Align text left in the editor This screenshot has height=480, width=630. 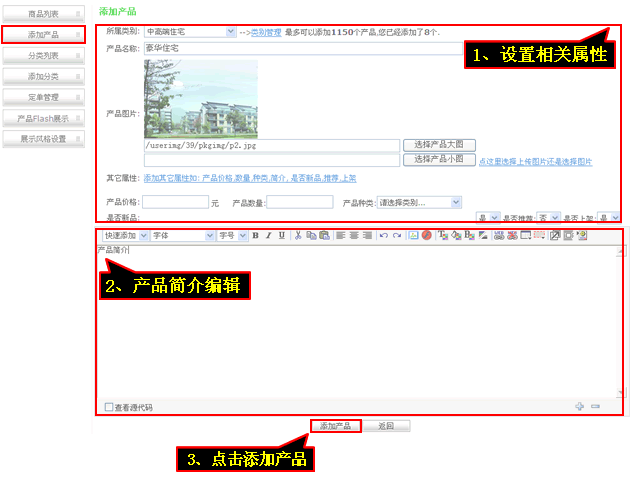pyautogui.click(x=340, y=236)
